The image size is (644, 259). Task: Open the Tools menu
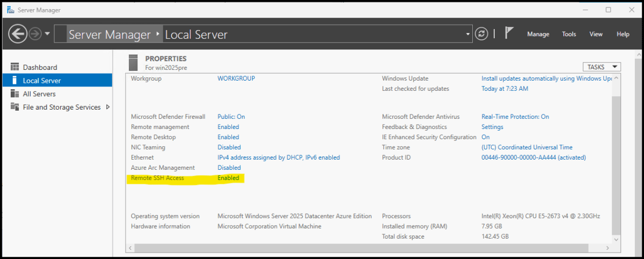click(x=569, y=34)
